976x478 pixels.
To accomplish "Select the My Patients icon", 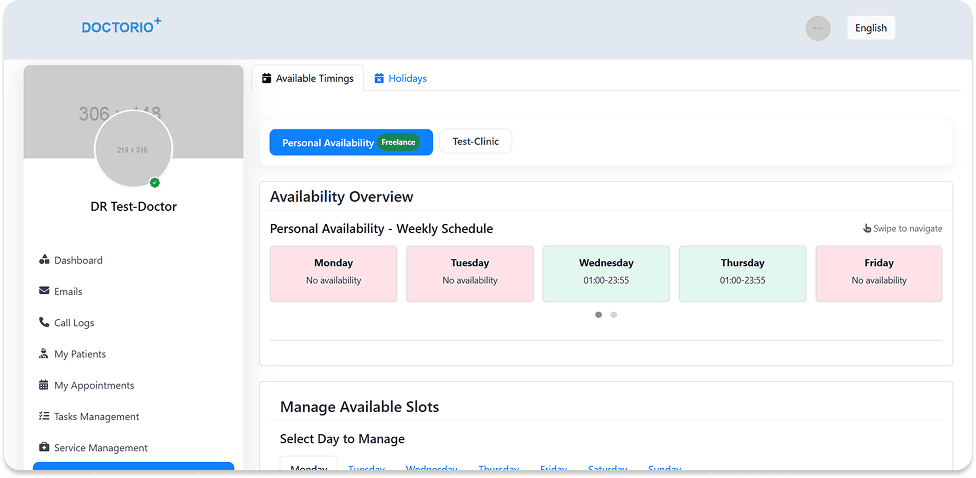I will pyautogui.click(x=44, y=354).
